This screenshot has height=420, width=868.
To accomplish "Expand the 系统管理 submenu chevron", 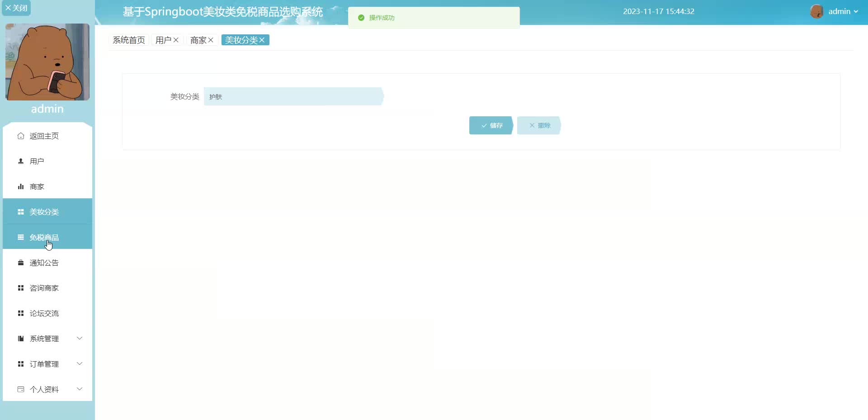I will tap(80, 338).
